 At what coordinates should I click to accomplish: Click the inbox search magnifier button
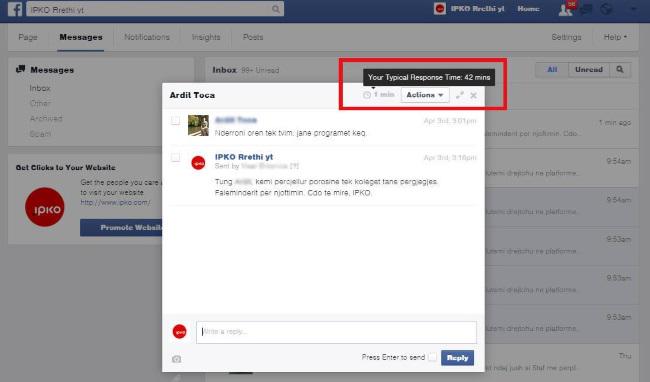coord(620,70)
